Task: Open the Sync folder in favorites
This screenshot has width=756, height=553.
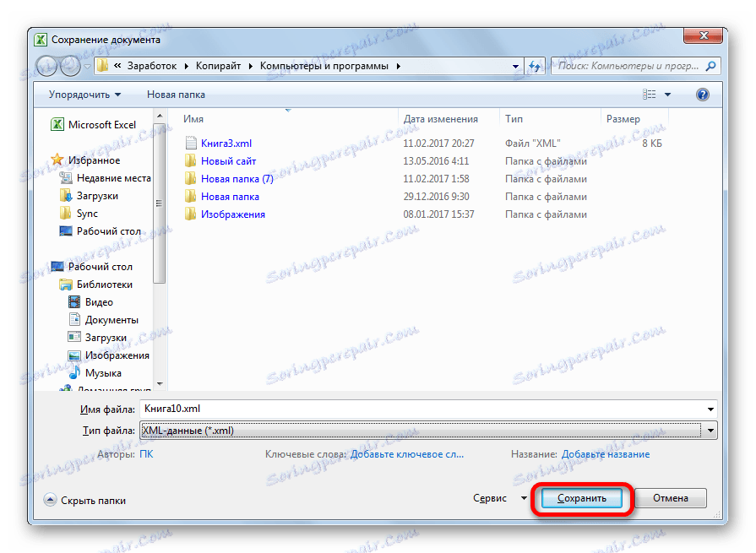Action: tap(79, 214)
